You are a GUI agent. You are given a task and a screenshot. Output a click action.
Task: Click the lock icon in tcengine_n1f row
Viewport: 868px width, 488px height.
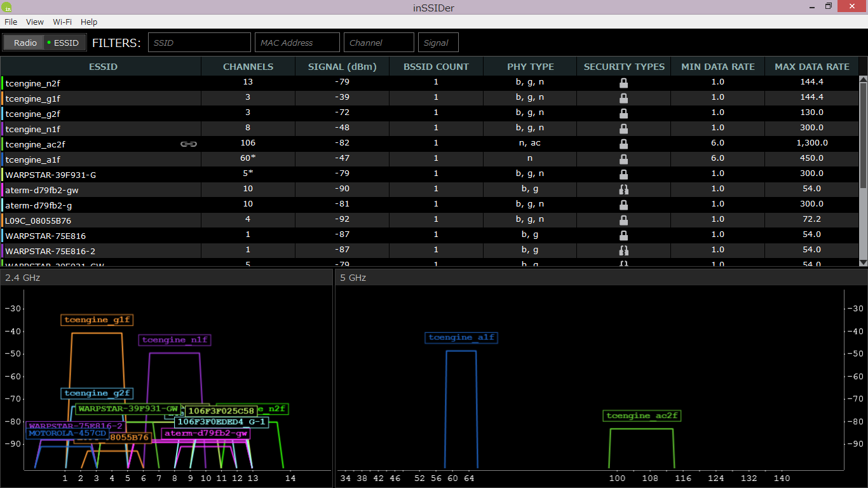tap(624, 128)
